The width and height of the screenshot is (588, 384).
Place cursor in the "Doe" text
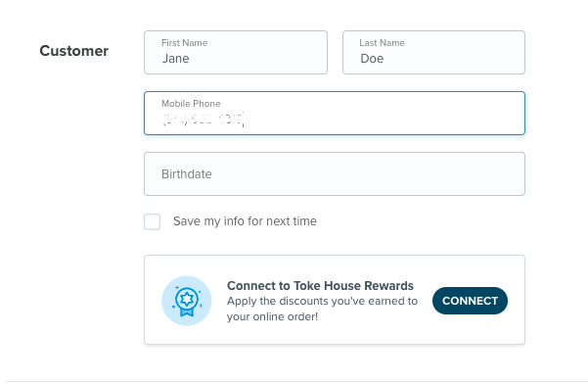coord(372,59)
